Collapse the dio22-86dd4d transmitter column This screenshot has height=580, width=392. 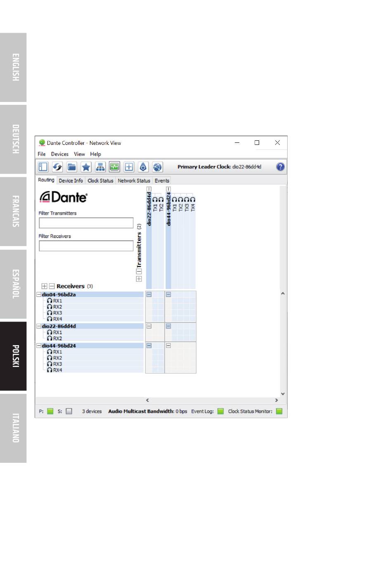click(149, 189)
